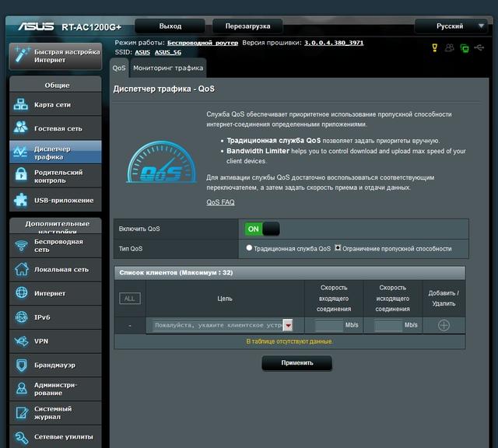Image resolution: width=498 pixels, height=448 pixels.
Task: Click the ASUS logo in header
Action: pyautogui.click(x=36, y=26)
